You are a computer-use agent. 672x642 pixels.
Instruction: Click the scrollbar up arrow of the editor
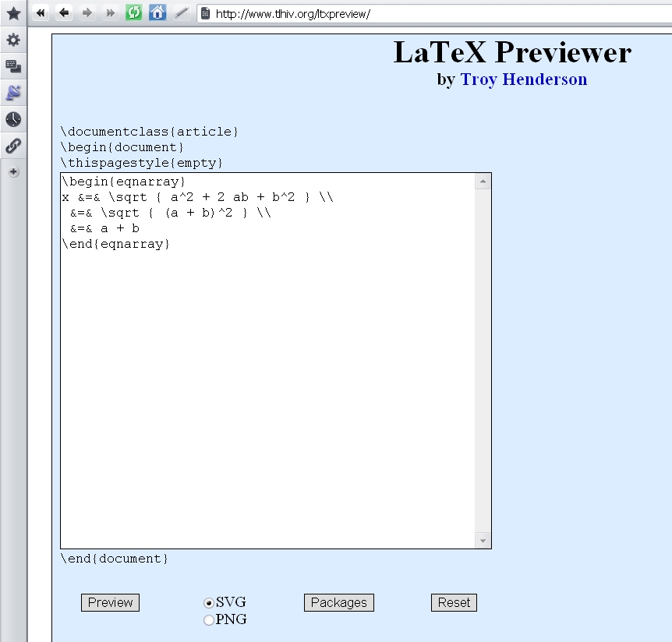coord(483,180)
